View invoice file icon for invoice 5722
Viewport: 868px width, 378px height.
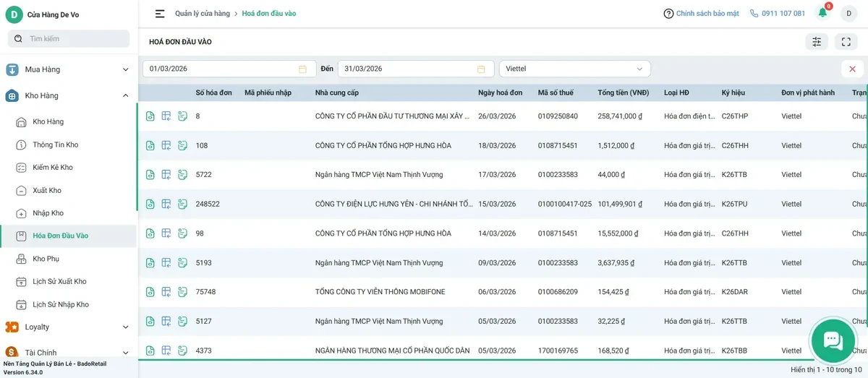click(x=150, y=175)
